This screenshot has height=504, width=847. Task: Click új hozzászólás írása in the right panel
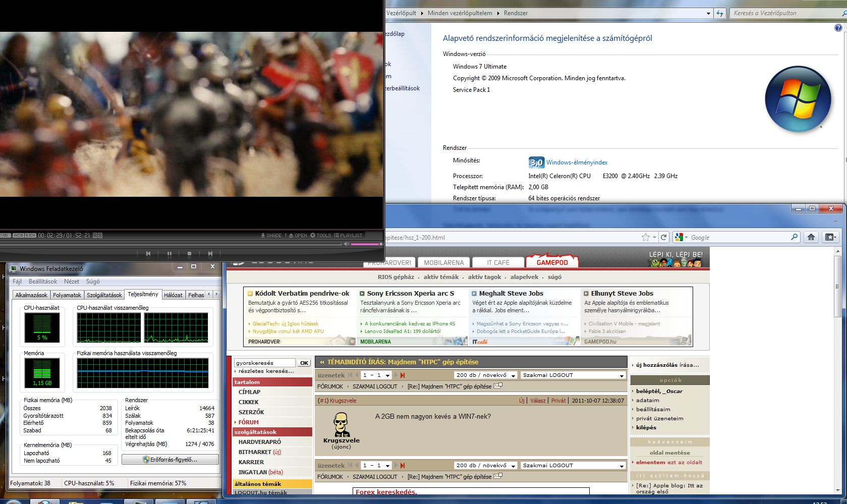pos(667,365)
